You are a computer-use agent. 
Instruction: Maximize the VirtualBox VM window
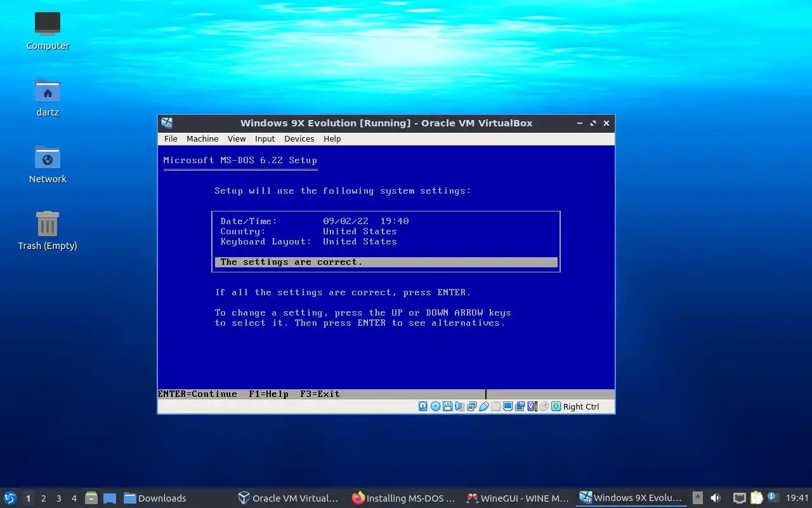coord(593,123)
